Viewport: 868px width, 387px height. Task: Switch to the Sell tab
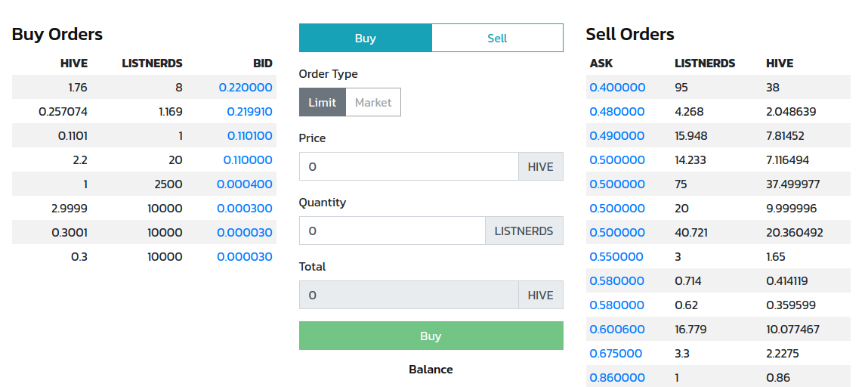497,39
